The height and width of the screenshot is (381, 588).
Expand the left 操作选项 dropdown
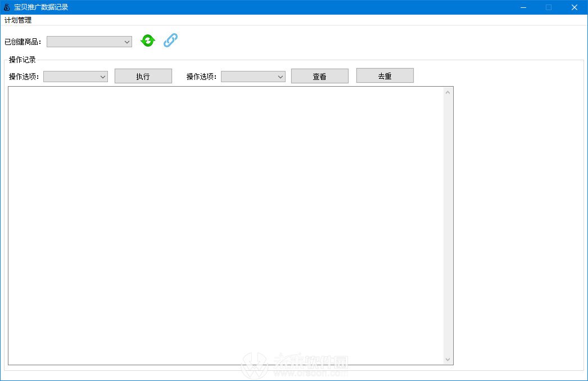[102, 76]
